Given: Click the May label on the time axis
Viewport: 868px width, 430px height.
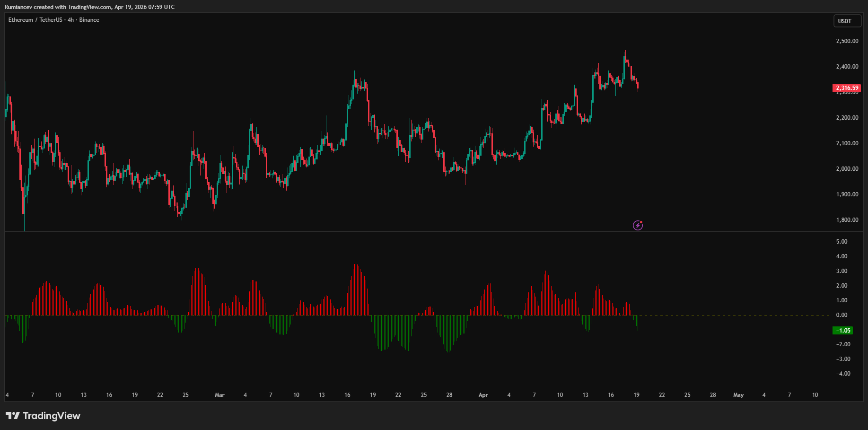Looking at the screenshot, I should point(738,395).
